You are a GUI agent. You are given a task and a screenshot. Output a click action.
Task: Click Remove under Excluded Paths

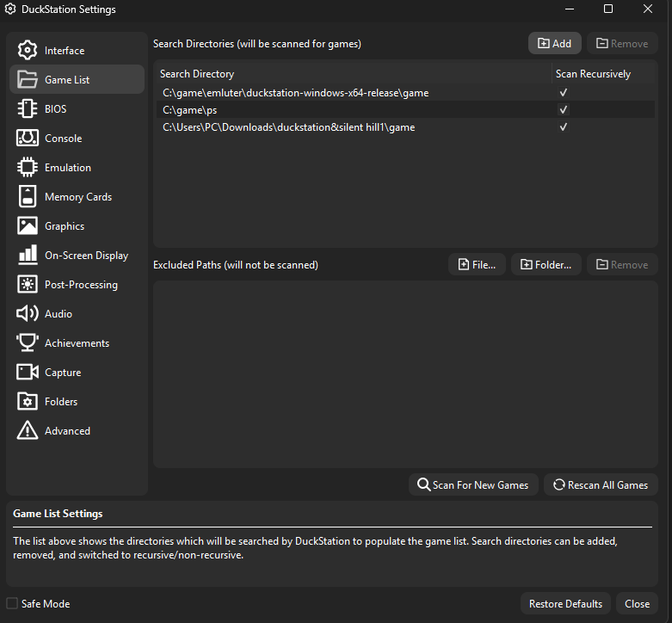[x=622, y=264]
